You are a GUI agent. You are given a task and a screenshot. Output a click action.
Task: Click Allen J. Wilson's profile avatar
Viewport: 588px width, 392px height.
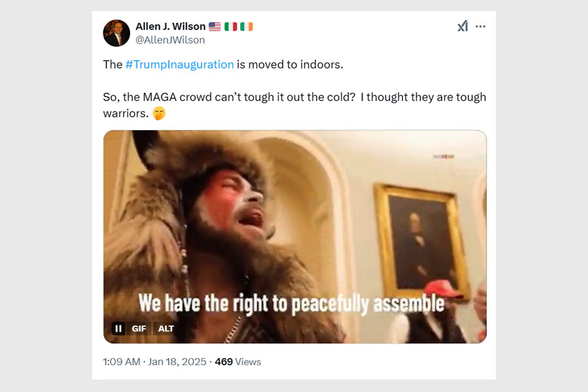coord(116,33)
